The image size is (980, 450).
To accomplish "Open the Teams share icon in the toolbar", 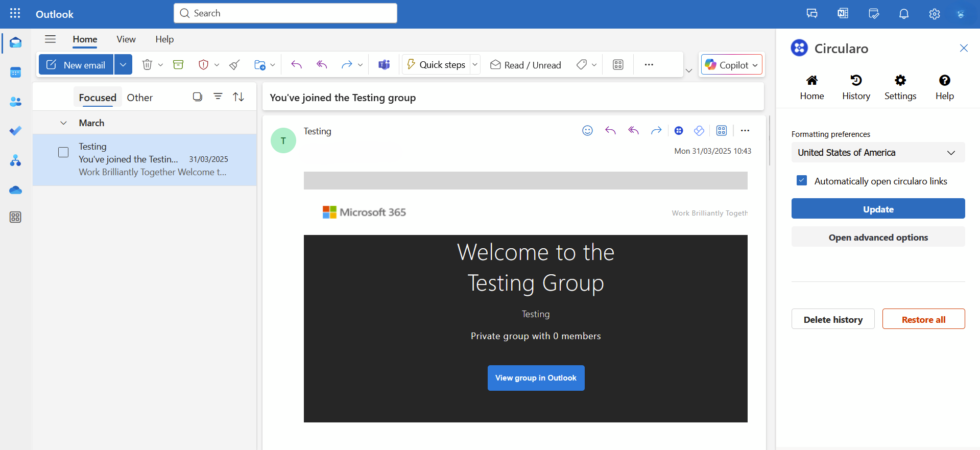I will 384,65.
